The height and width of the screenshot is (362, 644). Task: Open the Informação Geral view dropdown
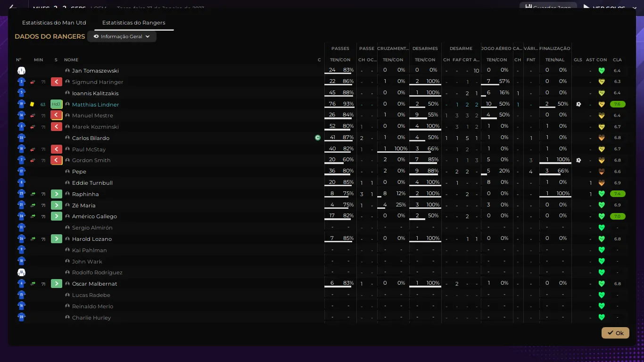pyautogui.click(x=122, y=36)
